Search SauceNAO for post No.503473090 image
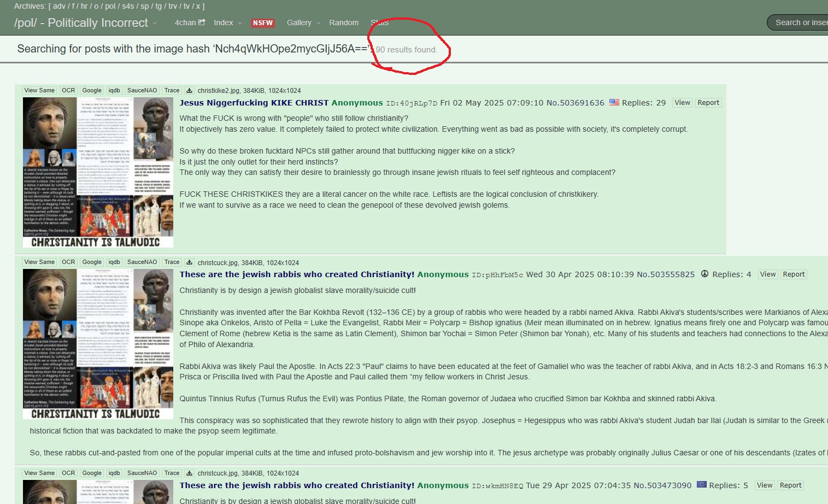828x504 pixels. click(x=142, y=473)
